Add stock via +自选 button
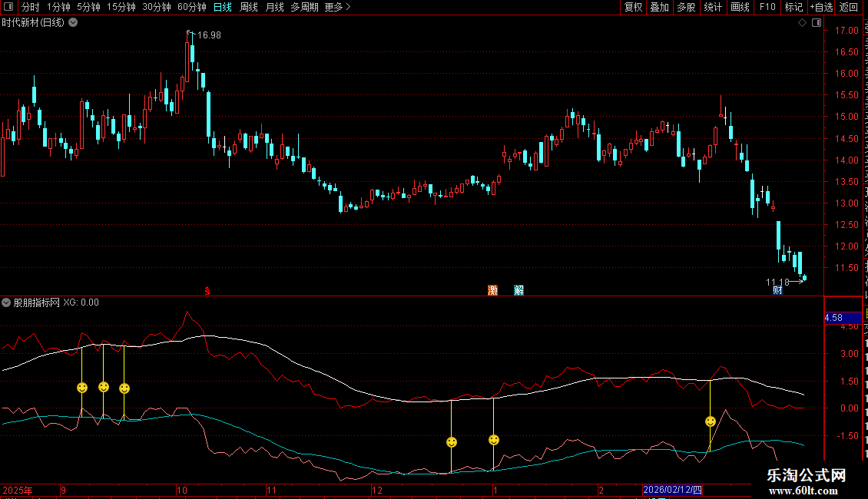Viewport: 868px width, 499px height. click(x=820, y=7)
